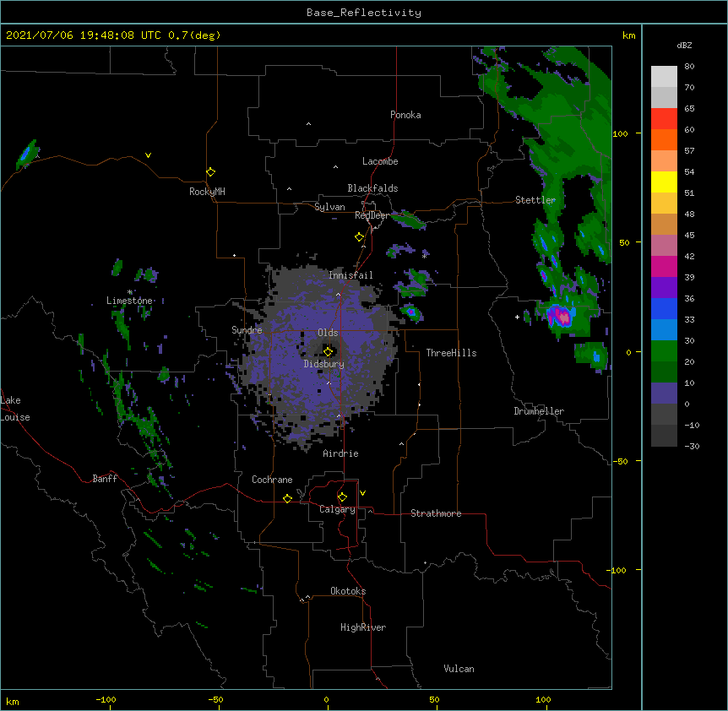Click the dBZ legend heading

(684, 45)
